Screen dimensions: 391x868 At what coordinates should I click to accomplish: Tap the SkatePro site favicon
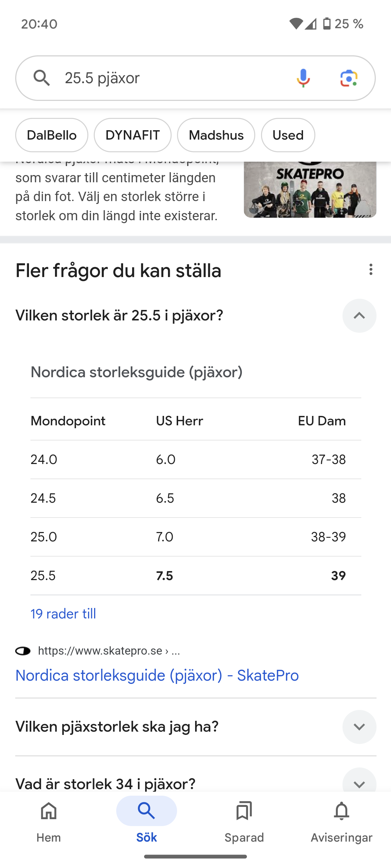pyautogui.click(x=23, y=651)
